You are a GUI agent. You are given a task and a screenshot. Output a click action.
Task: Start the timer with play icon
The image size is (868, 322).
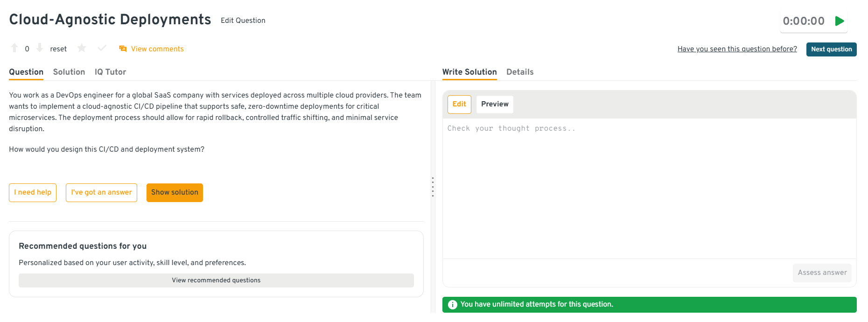coord(840,21)
